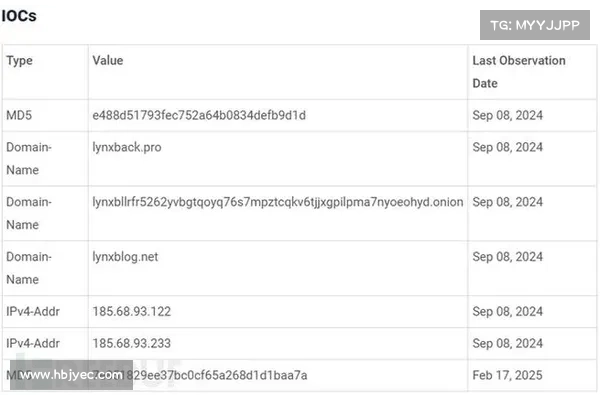This screenshot has height=400, width=600.
Task: Click IP address 185.68.93.122
Action: point(132,312)
